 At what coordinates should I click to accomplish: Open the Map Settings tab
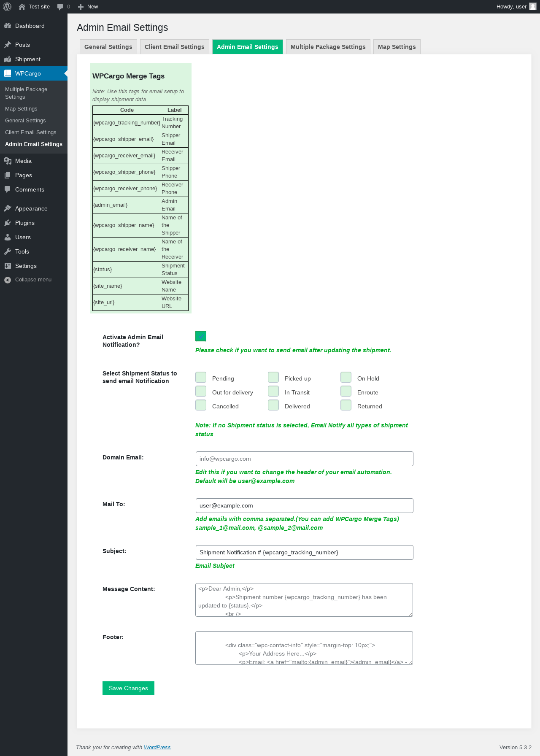click(x=397, y=47)
